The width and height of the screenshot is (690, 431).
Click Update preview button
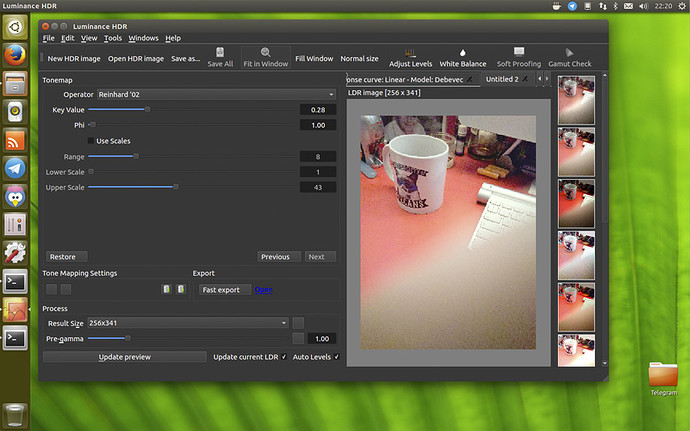tap(125, 357)
